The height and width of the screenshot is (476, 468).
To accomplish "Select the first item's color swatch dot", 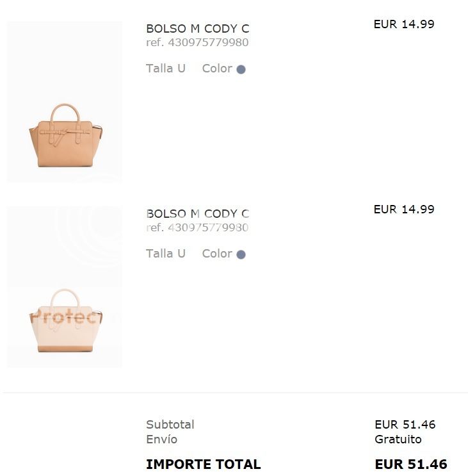I will [x=241, y=69].
